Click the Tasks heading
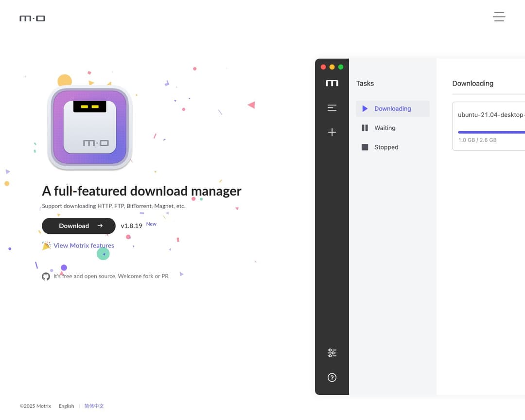Image resolution: width=525 pixels, height=420 pixels. tap(365, 84)
